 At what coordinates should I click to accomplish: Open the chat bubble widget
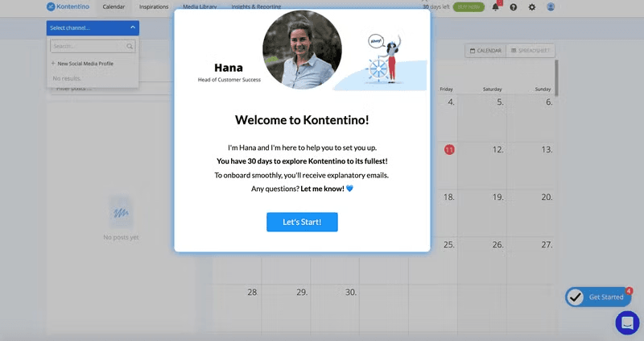click(x=626, y=322)
